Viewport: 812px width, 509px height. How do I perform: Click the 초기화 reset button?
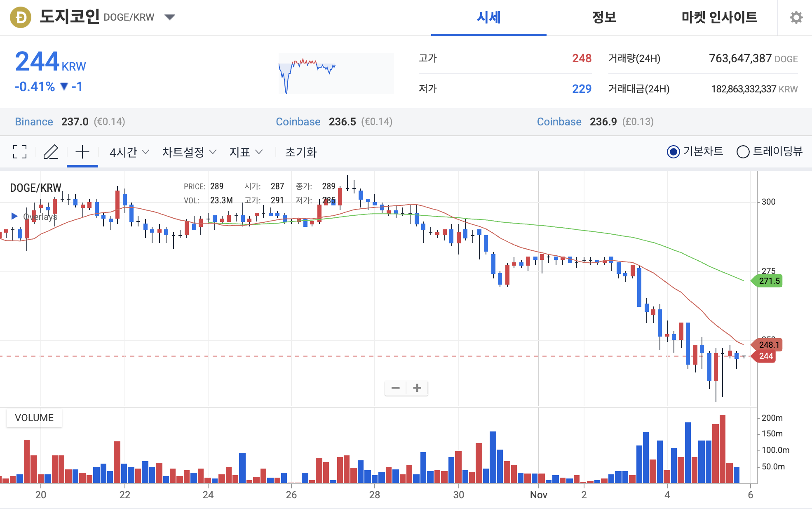[x=301, y=152]
